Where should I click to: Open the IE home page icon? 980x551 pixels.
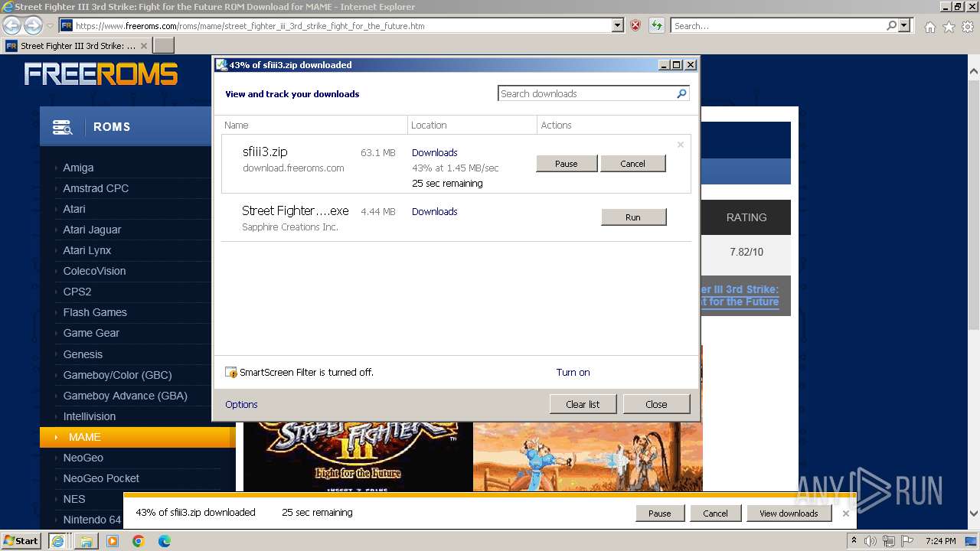tap(929, 27)
